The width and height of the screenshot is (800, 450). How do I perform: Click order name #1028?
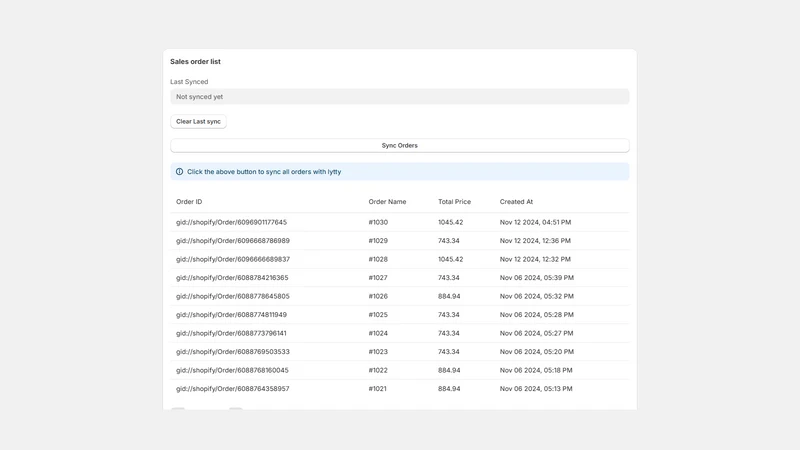(x=378, y=259)
